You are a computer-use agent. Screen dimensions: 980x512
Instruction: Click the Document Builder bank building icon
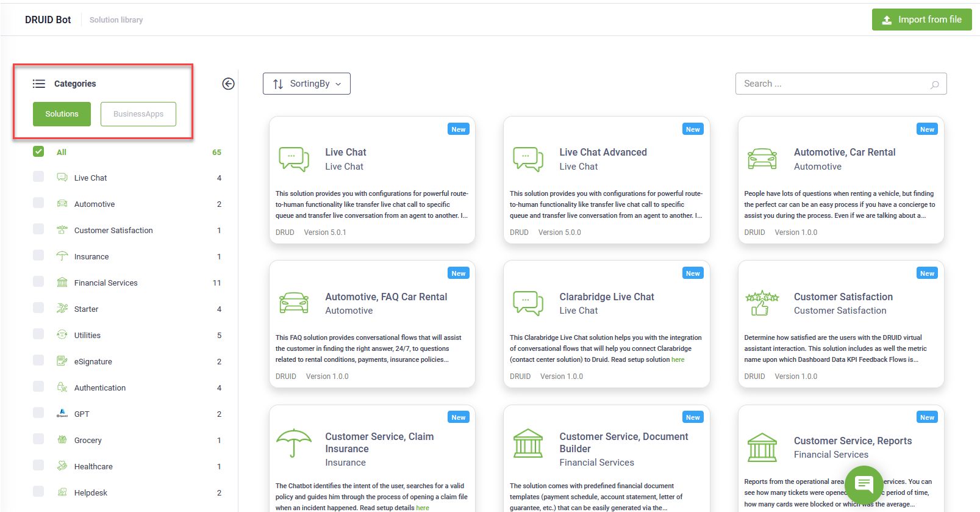click(528, 443)
